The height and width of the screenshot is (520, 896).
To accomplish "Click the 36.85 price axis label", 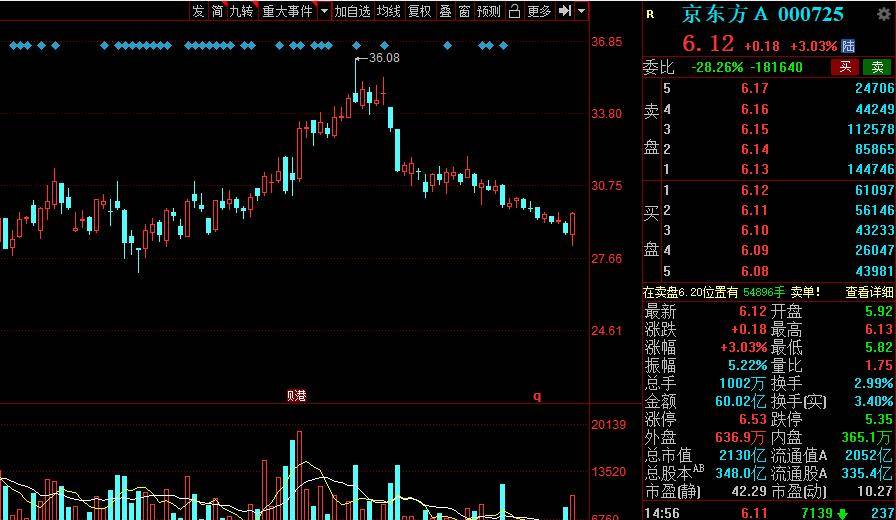I will [607, 42].
